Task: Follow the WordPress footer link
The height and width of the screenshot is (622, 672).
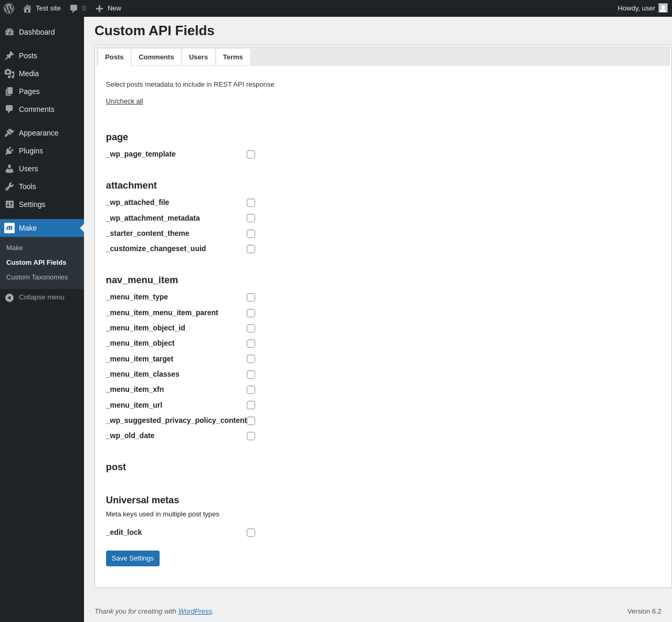Action: pyautogui.click(x=195, y=611)
